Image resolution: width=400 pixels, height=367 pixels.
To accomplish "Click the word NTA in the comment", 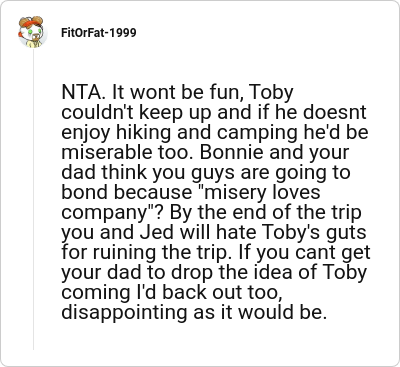I will (x=82, y=92).
